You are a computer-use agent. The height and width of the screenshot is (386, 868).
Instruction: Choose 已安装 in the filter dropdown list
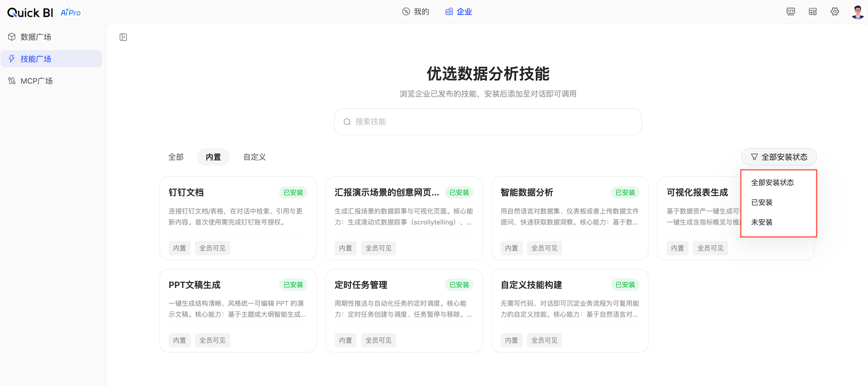[x=762, y=202]
